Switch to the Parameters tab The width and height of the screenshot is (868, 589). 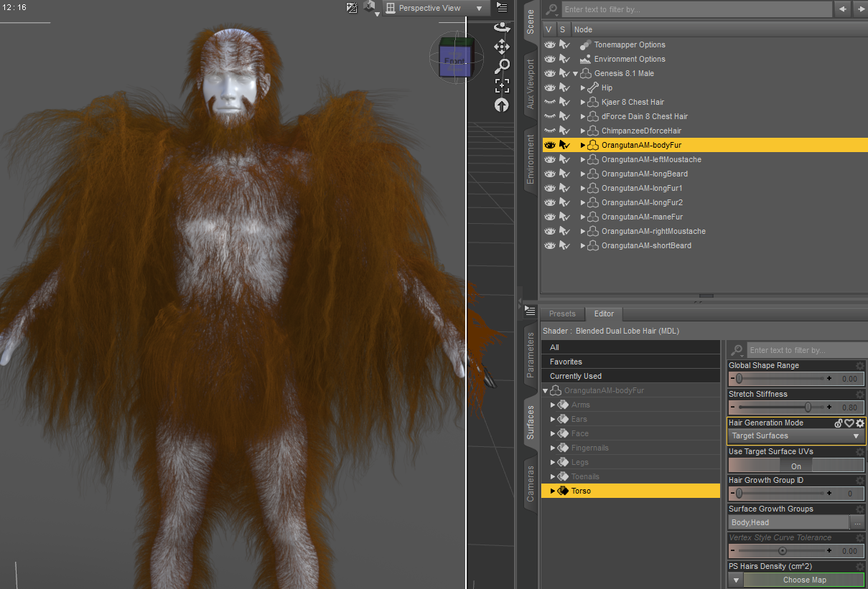tap(531, 355)
